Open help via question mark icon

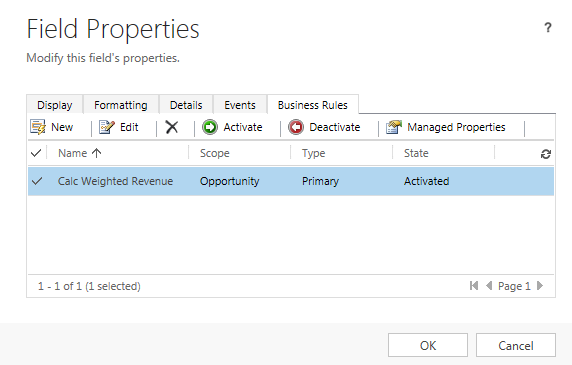click(548, 27)
